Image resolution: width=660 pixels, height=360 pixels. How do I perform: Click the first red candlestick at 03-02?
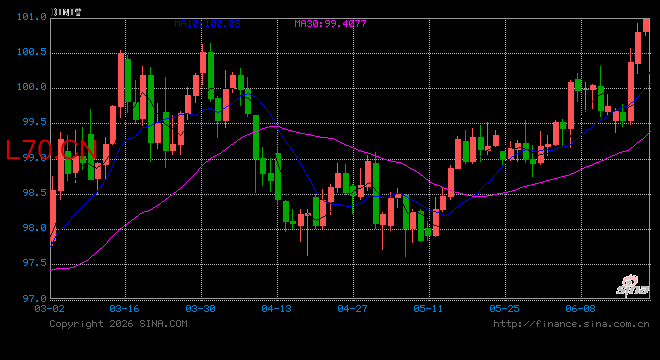[x=53, y=211]
